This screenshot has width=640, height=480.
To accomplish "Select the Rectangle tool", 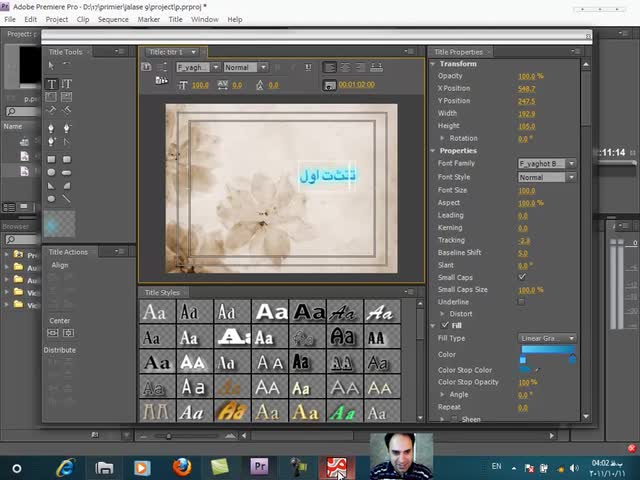I will click(51, 159).
